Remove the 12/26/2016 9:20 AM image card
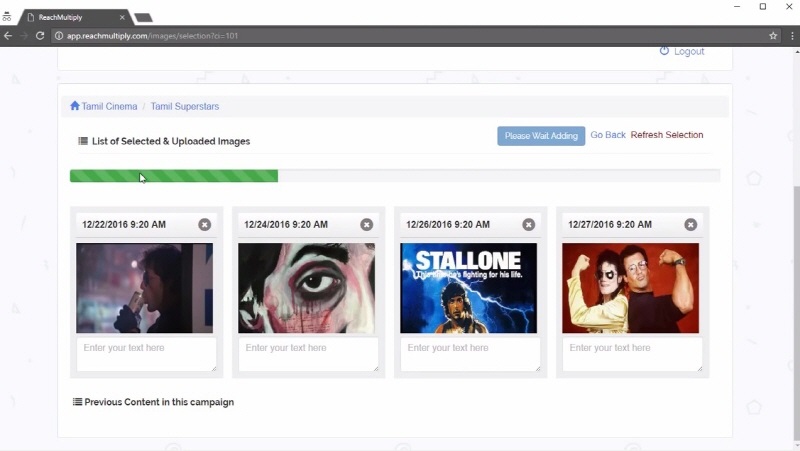Image resolution: width=800 pixels, height=451 pixels. pos(529,224)
